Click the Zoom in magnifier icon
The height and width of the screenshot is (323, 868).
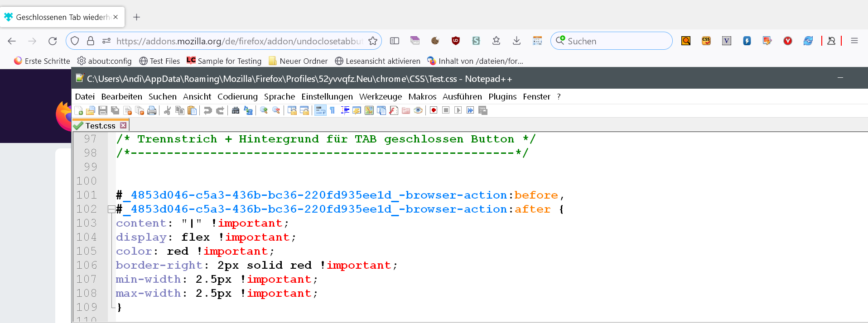[264, 110]
